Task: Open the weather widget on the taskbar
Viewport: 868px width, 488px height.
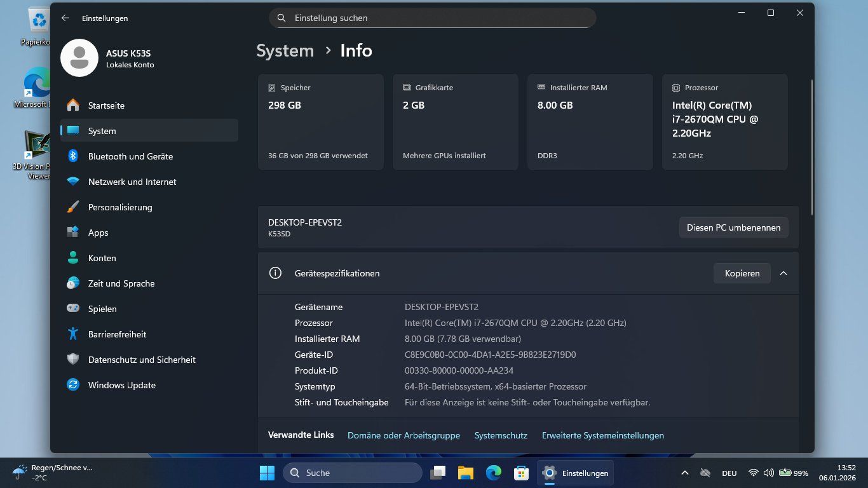Action: tap(52, 473)
